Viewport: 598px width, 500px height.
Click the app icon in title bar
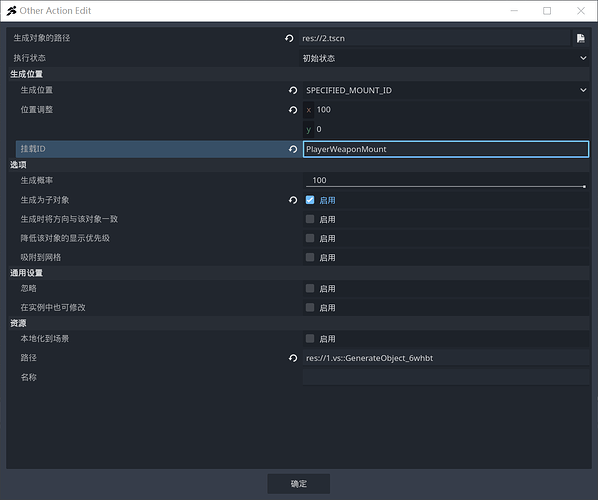click(x=11, y=11)
